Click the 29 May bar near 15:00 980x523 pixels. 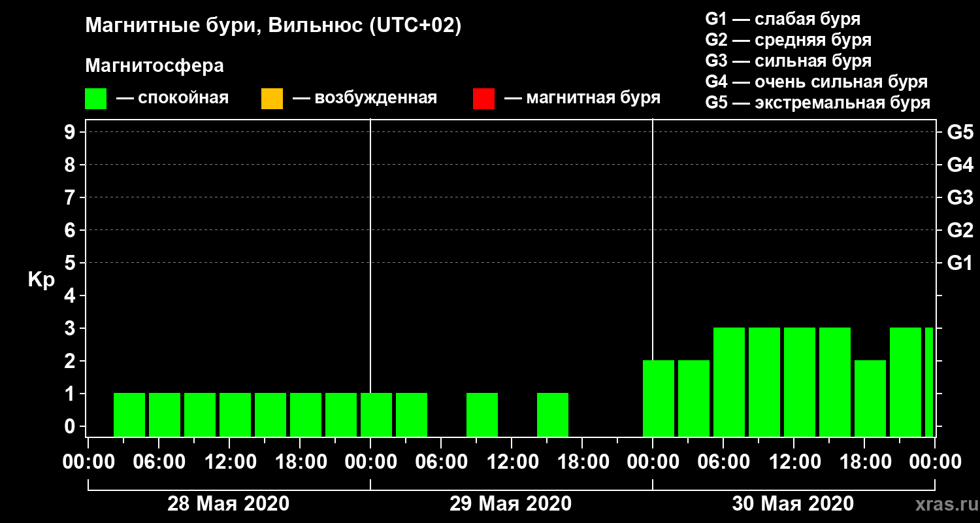pos(553,414)
